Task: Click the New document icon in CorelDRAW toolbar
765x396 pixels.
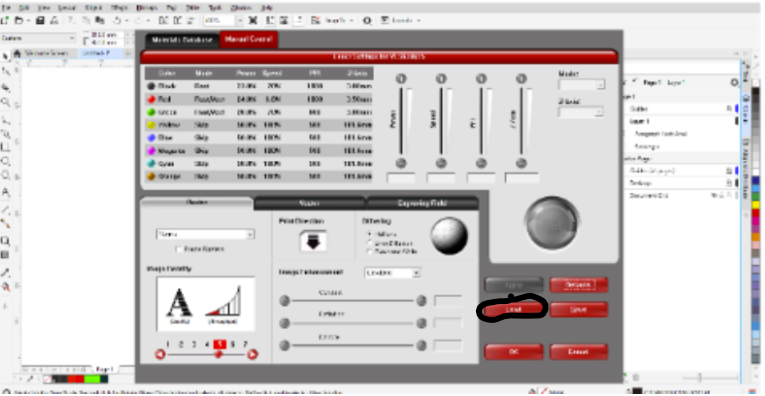Action: coord(5,20)
